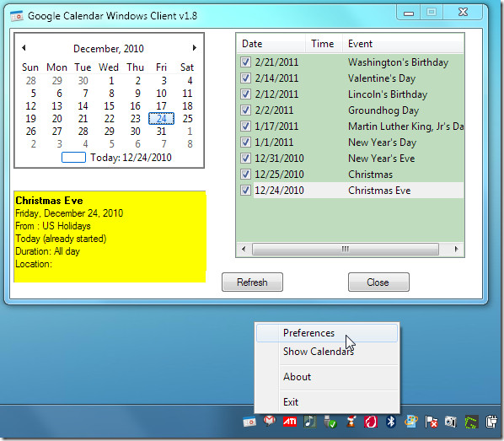
Task: Sort events by the Date column header
Action: [271, 44]
